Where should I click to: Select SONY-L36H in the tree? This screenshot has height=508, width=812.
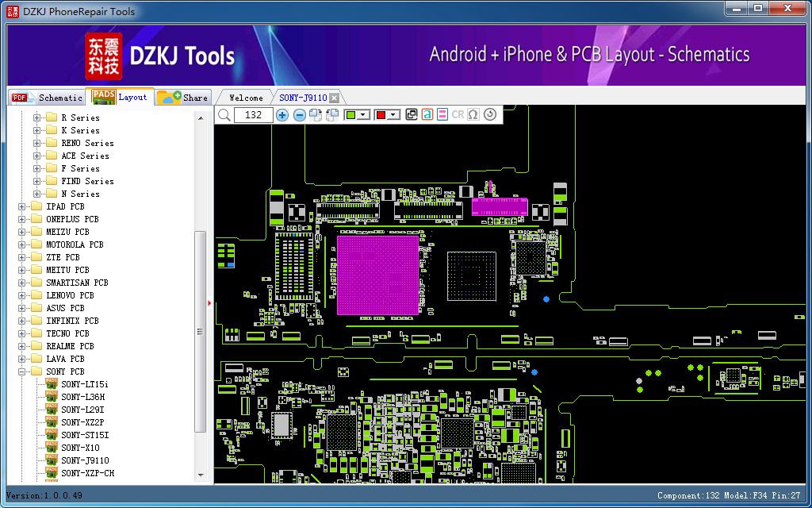point(82,397)
